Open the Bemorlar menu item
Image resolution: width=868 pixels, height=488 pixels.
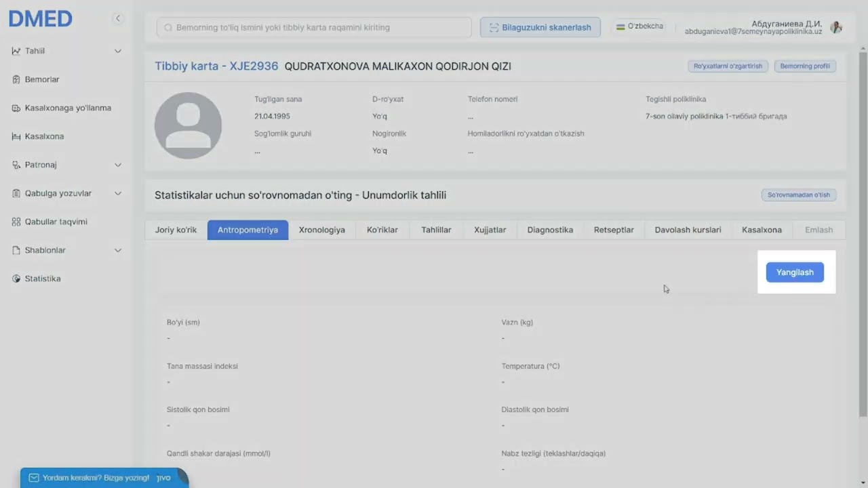click(x=42, y=79)
